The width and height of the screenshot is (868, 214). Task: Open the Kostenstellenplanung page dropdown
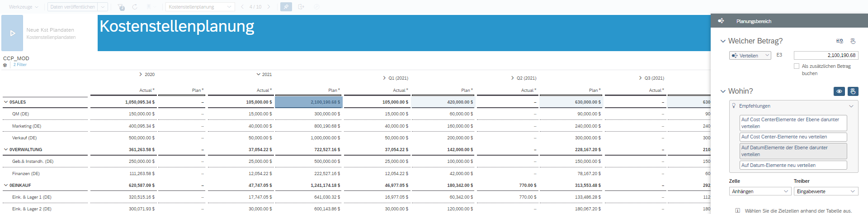tap(200, 7)
